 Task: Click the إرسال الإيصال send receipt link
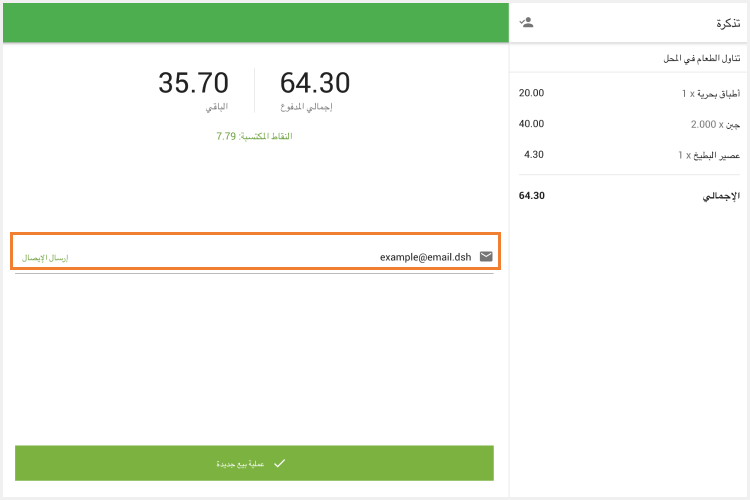click(x=45, y=258)
